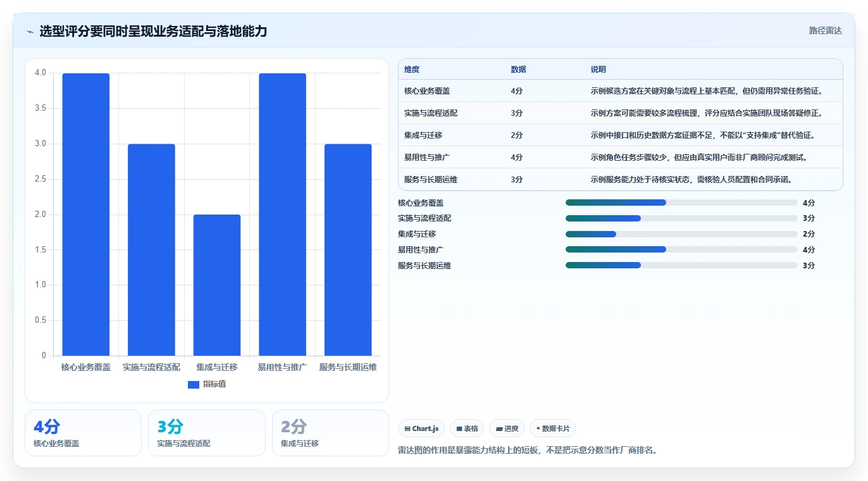
Task: Click the 易用性与推广 bar in the chart
Action: coord(282,215)
